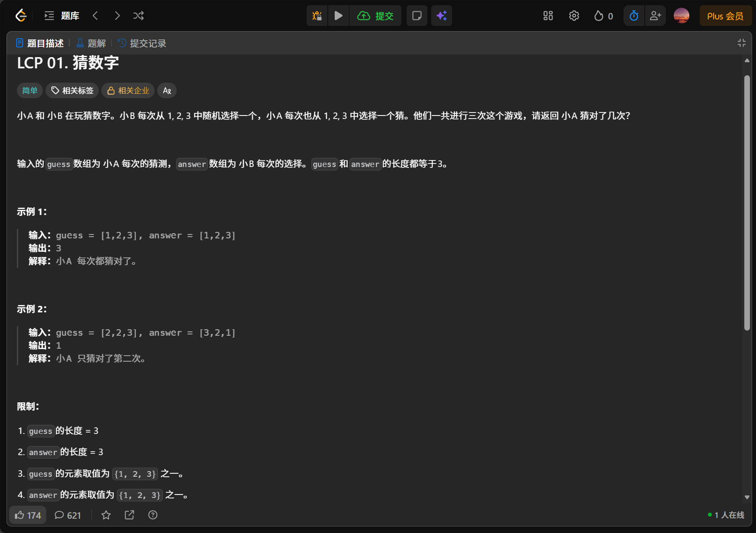Open the layout grid icon
Screen dimensions: 756x533
(x=548, y=16)
